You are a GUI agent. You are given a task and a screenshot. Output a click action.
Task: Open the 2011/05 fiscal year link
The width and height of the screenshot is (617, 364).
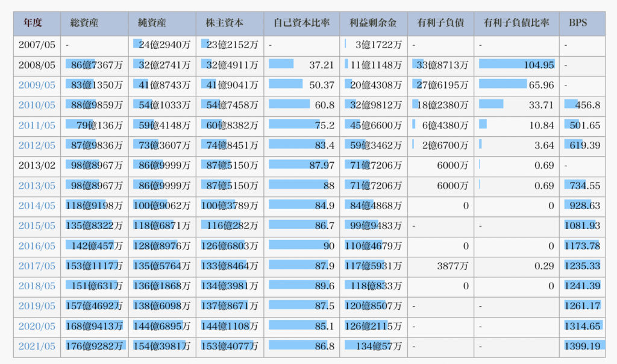[37, 125]
